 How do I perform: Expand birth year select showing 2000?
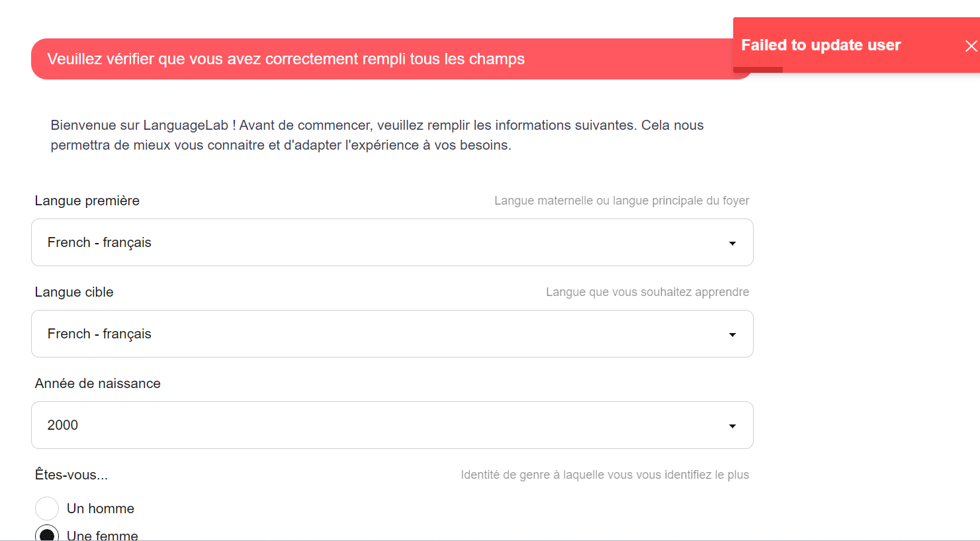[392, 425]
